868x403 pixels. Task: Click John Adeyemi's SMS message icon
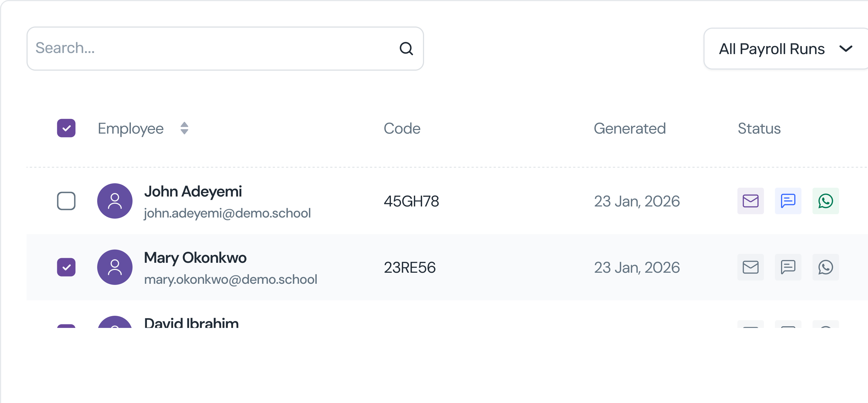tap(788, 201)
